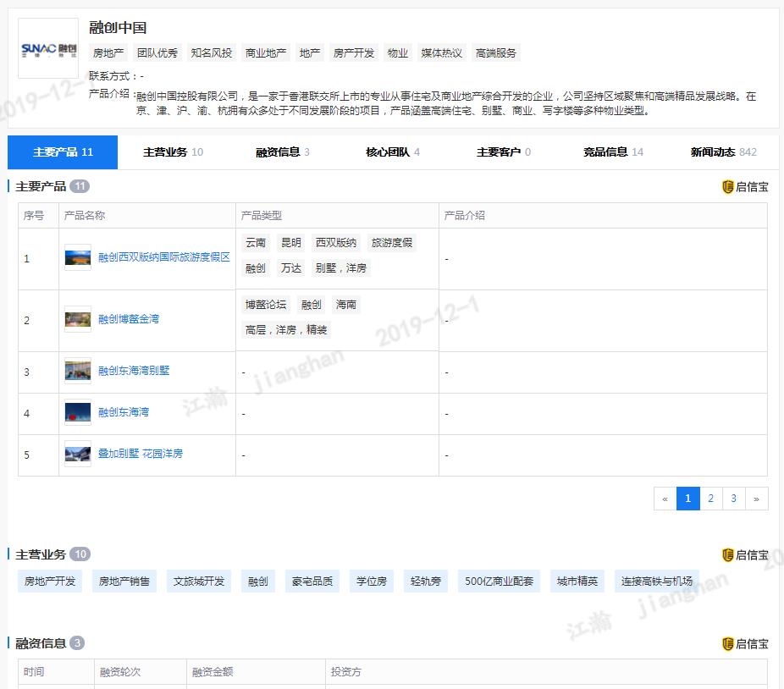784x689 pixels.
Task: Open the 融创东海湾别墅 product thumbnail
Action: [78, 371]
